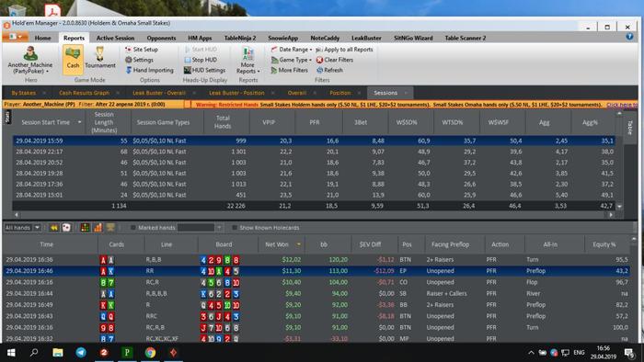Open the green P app in taskbar
This screenshot has height=362, width=644.
[127, 353]
